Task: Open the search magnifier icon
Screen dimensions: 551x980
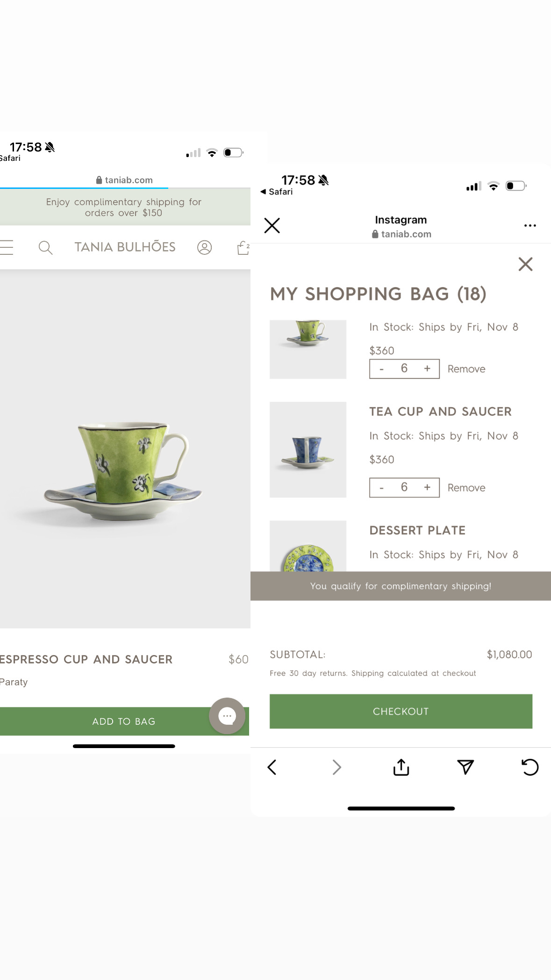Action: pyautogui.click(x=45, y=247)
